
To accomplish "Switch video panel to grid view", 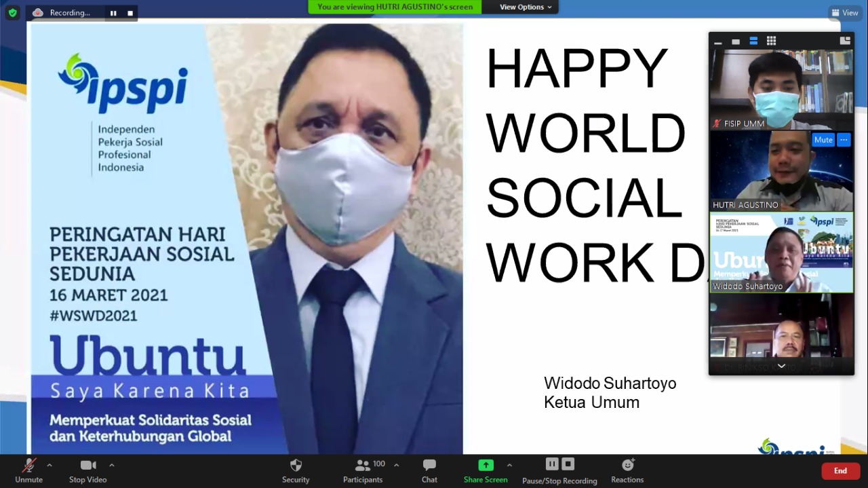I will 771,41.
